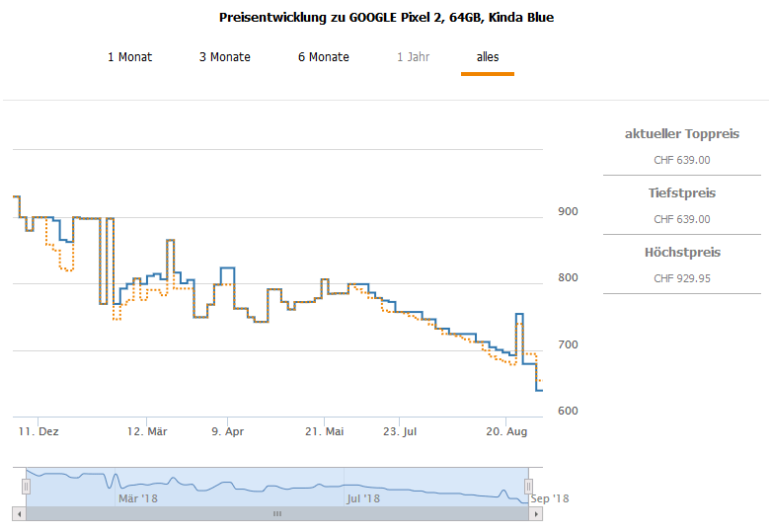
Task: Click the horizontal scrollbar thumb grip
Action: [x=277, y=514]
